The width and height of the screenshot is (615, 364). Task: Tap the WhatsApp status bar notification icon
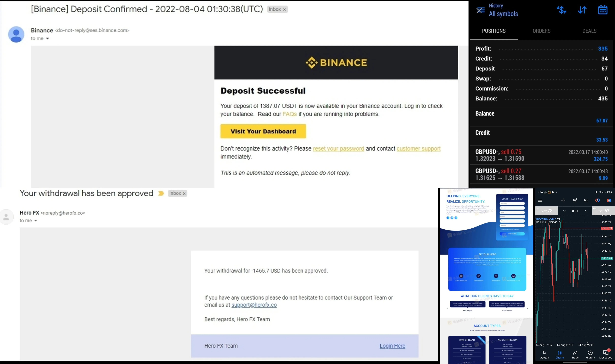(x=546, y=192)
